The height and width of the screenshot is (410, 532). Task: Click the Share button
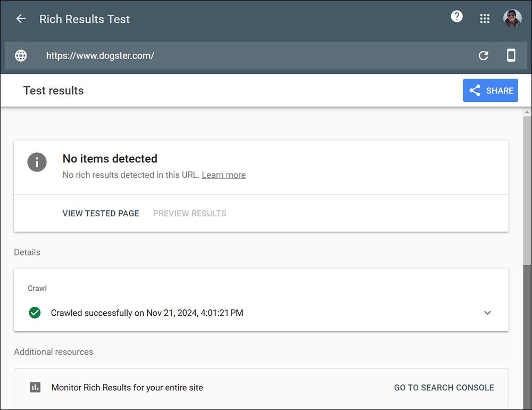coord(490,91)
